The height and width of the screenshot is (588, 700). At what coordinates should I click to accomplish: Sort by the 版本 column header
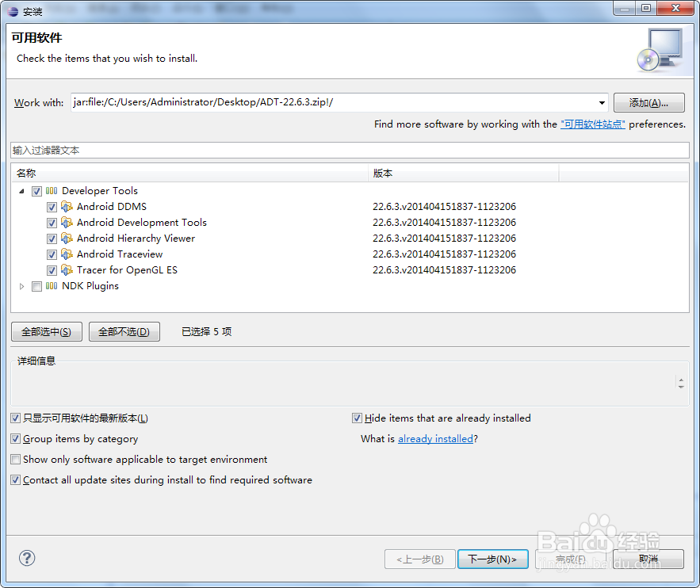pyautogui.click(x=464, y=173)
